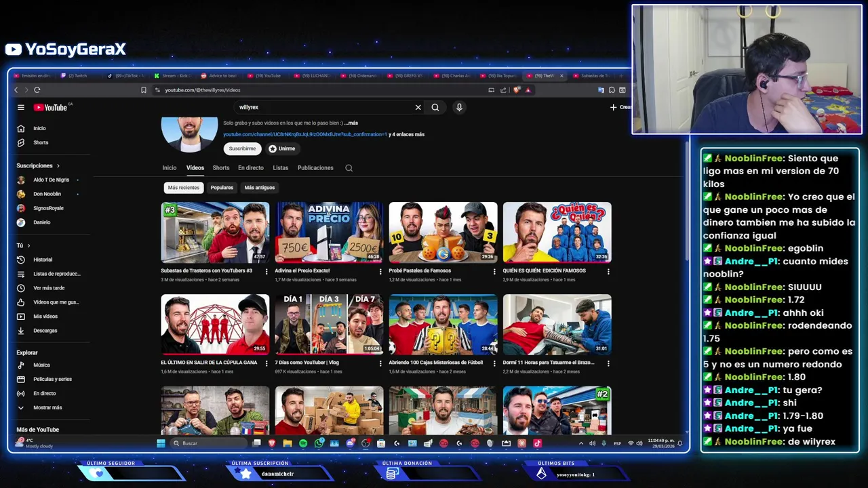Open options for EL ÚLTIMO EN SALIR video
This screenshot has height=488, width=868.
click(266, 363)
